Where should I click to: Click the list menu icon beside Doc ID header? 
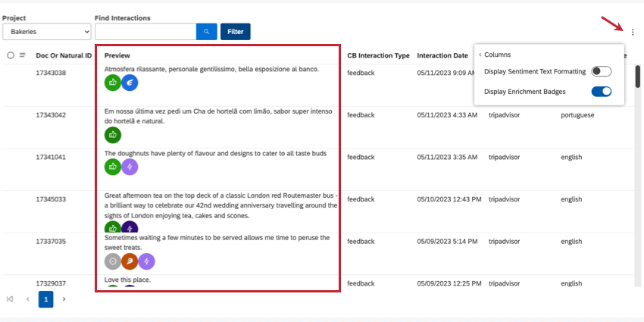(x=23, y=55)
